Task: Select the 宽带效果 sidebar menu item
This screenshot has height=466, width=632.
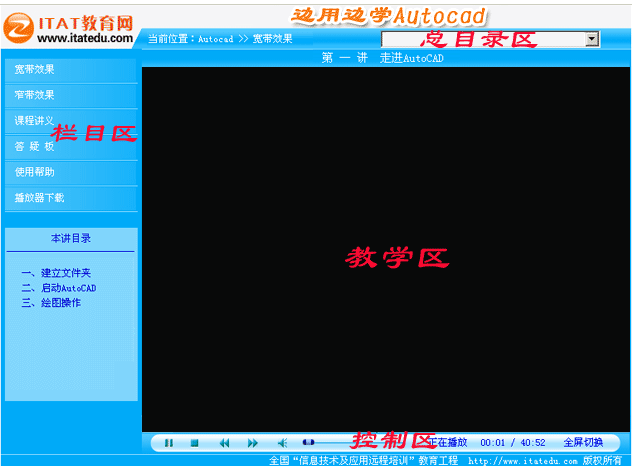Action: 71,69
